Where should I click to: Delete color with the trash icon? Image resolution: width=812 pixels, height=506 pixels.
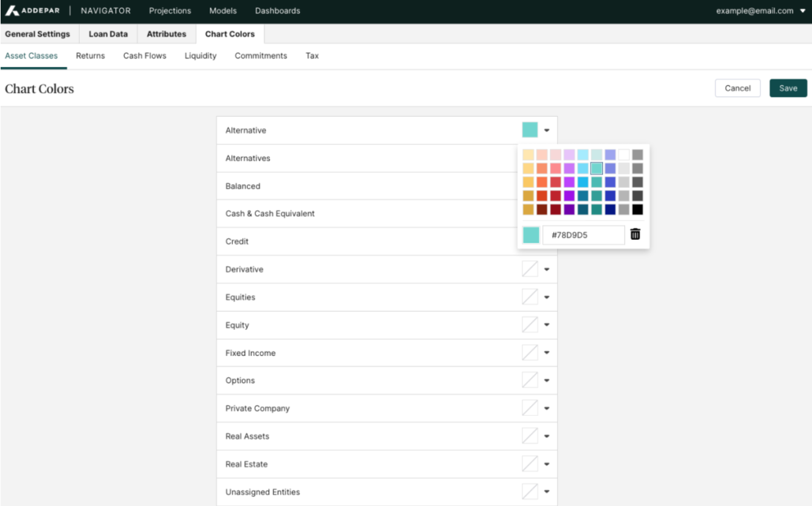635,234
